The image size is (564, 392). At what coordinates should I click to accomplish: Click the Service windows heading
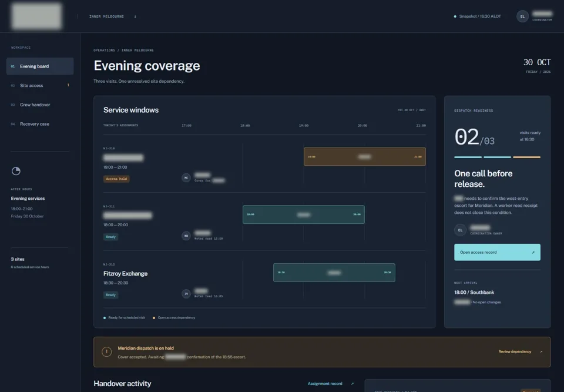tap(131, 110)
